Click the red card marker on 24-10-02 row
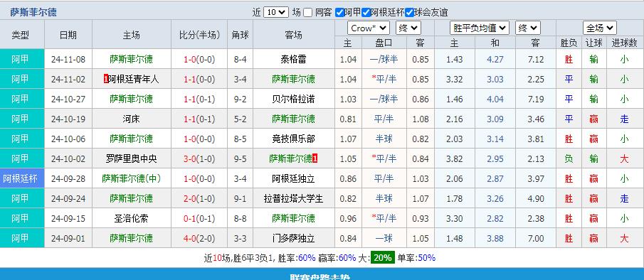644x280 pixels. (x=315, y=158)
